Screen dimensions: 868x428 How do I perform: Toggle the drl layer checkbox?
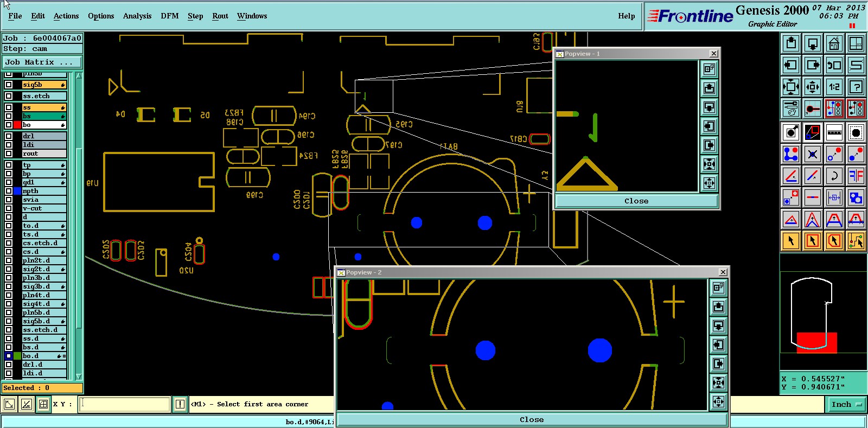(9, 136)
